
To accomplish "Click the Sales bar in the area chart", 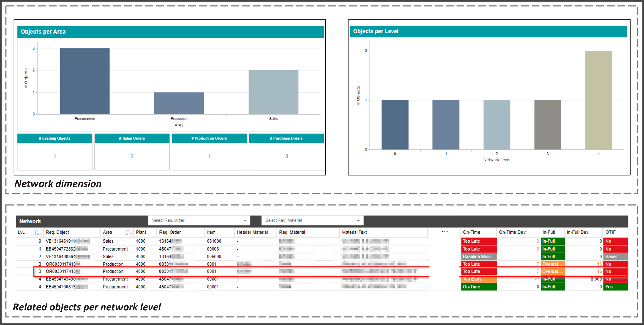I will [273, 92].
